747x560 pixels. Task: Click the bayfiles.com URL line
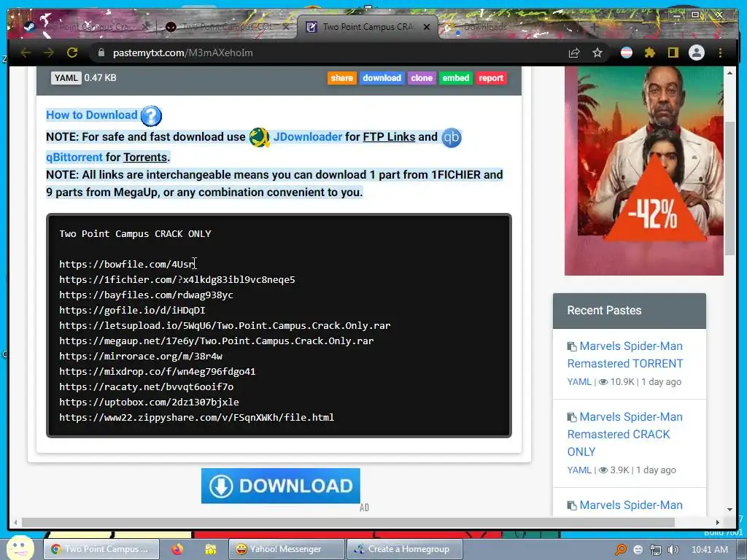tap(146, 295)
